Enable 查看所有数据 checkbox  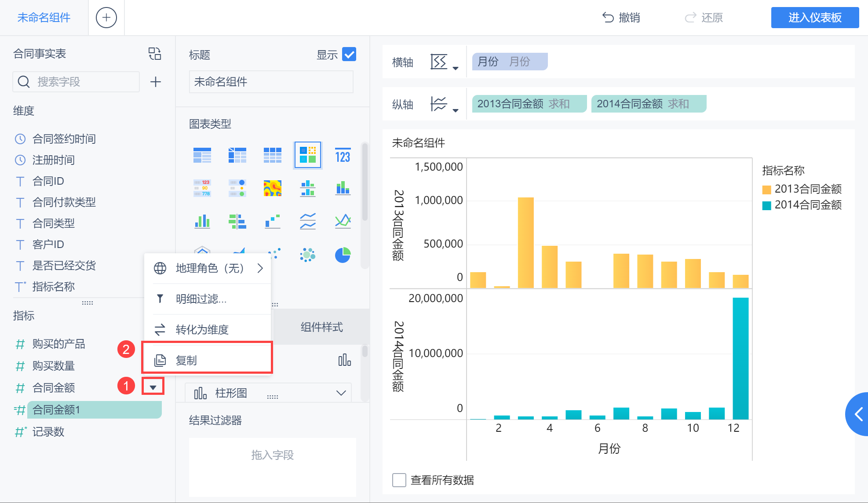[x=399, y=480]
